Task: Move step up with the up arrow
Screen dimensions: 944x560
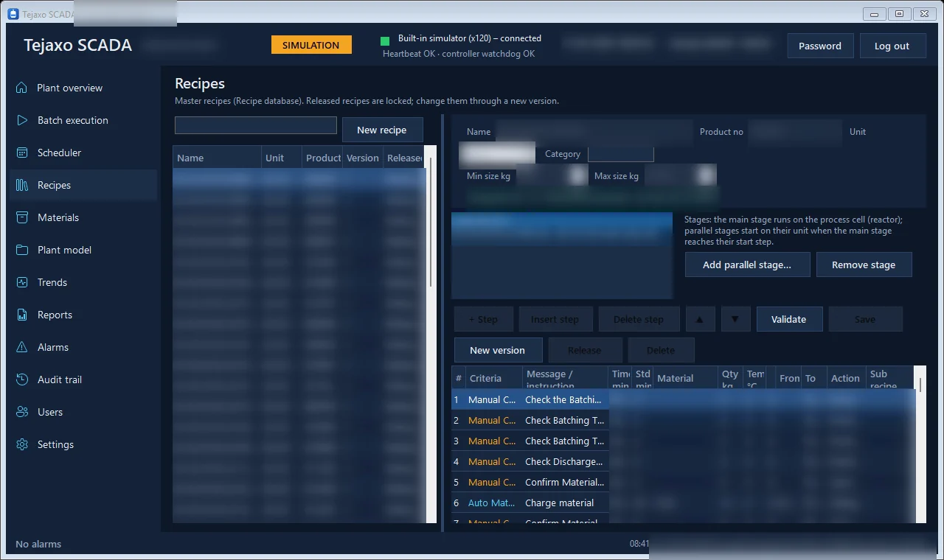Action: (x=701, y=319)
